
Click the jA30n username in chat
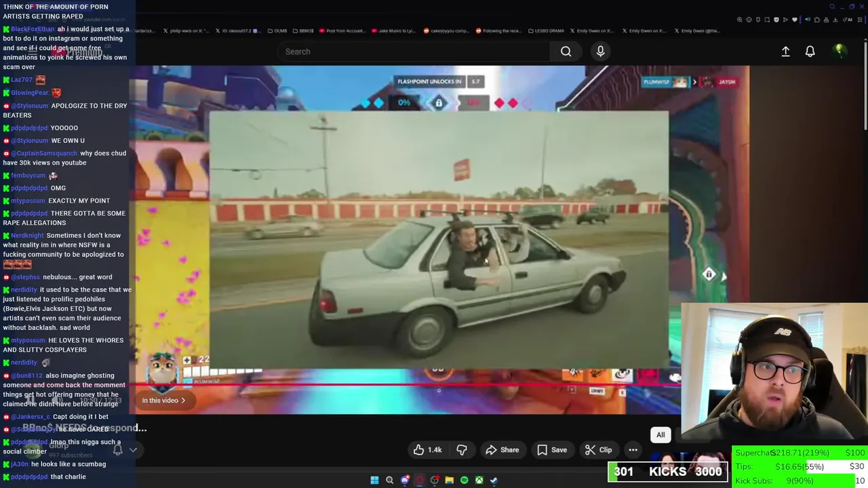pos(20,464)
